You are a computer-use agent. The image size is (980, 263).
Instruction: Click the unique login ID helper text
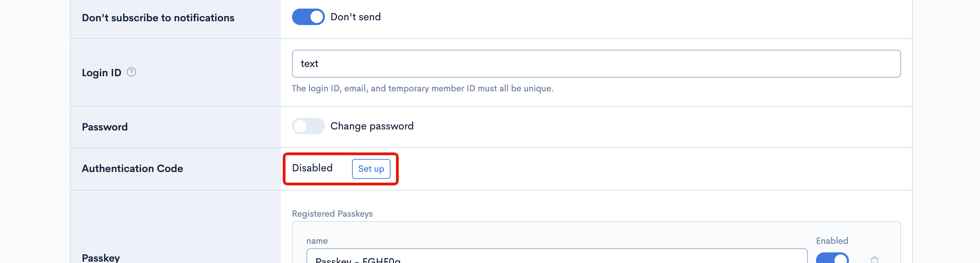(423, 88)
